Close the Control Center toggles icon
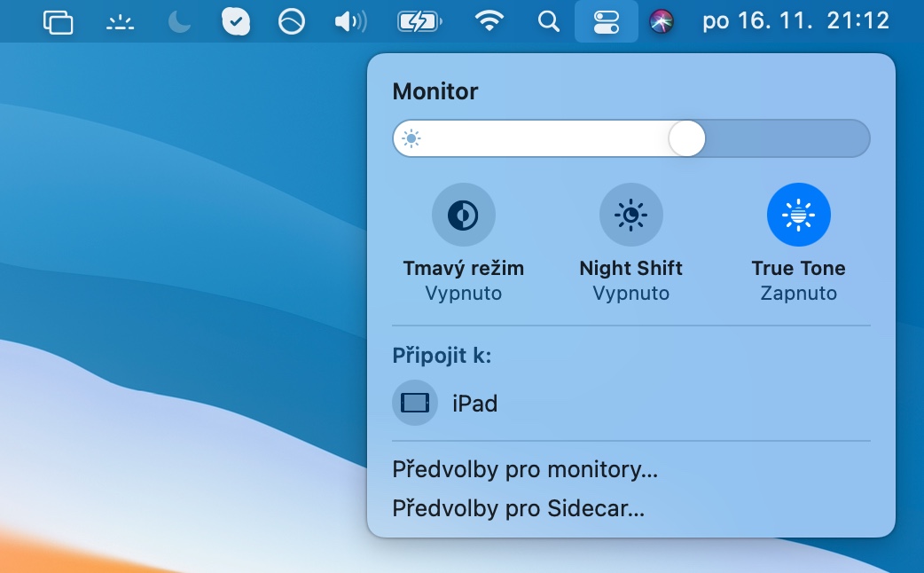This screenshot has height=573, width=924. click(606, 22)
